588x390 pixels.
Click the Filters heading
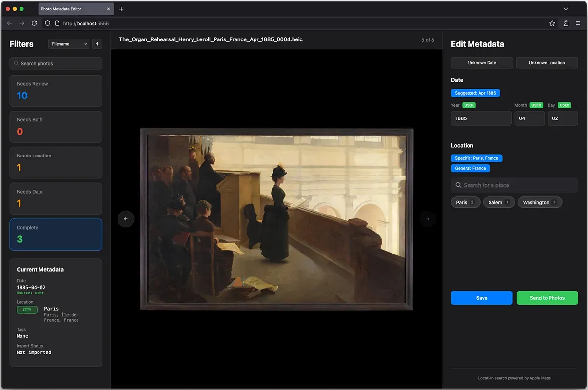tap(21, 44)
